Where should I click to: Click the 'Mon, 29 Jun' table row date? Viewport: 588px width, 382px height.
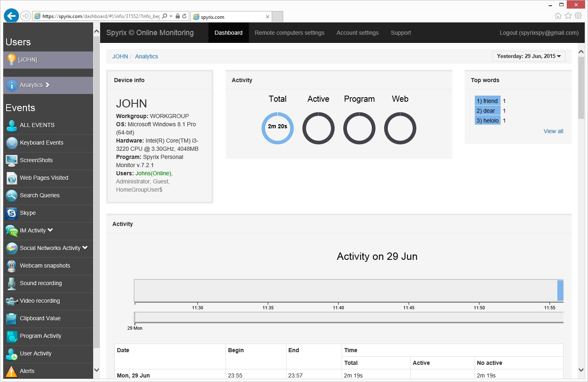click(x=133, y=375)
